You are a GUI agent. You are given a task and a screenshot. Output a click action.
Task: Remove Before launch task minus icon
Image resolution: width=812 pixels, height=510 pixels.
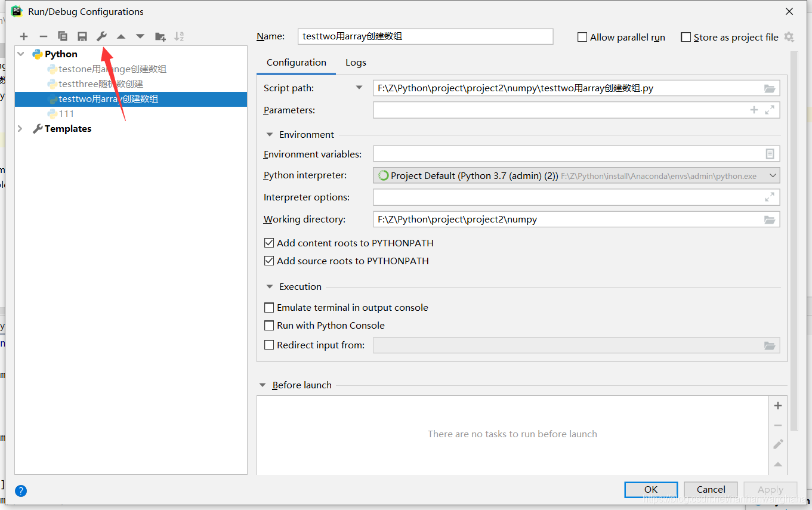click(x=778, y=425)
